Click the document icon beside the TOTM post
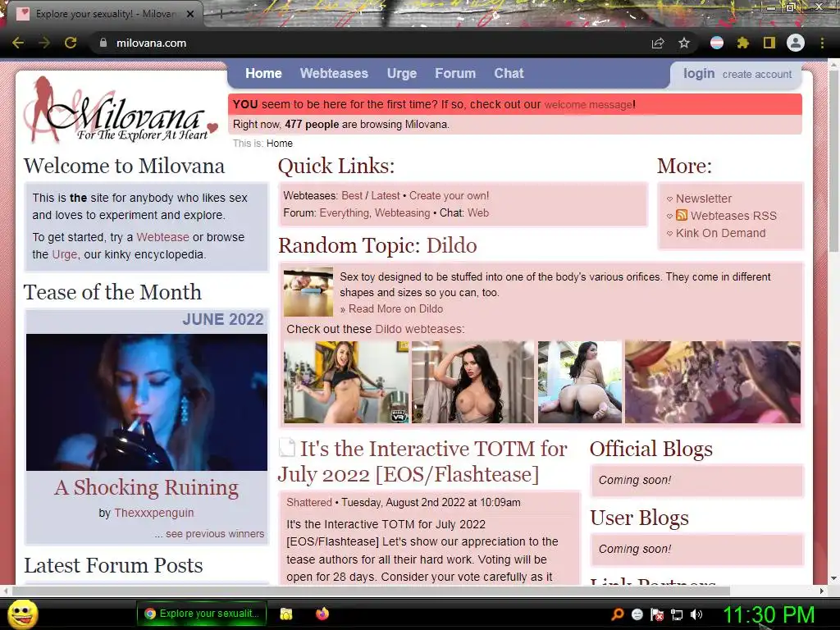 [286, 448]
